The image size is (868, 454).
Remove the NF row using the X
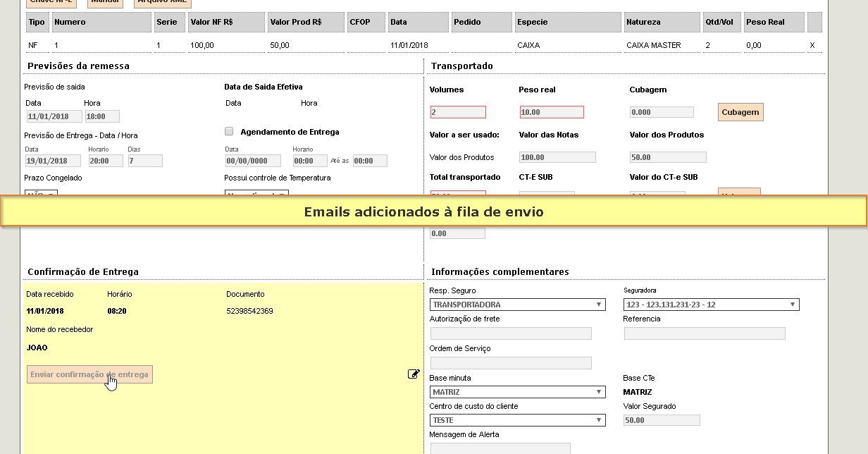tap(812, 45)
